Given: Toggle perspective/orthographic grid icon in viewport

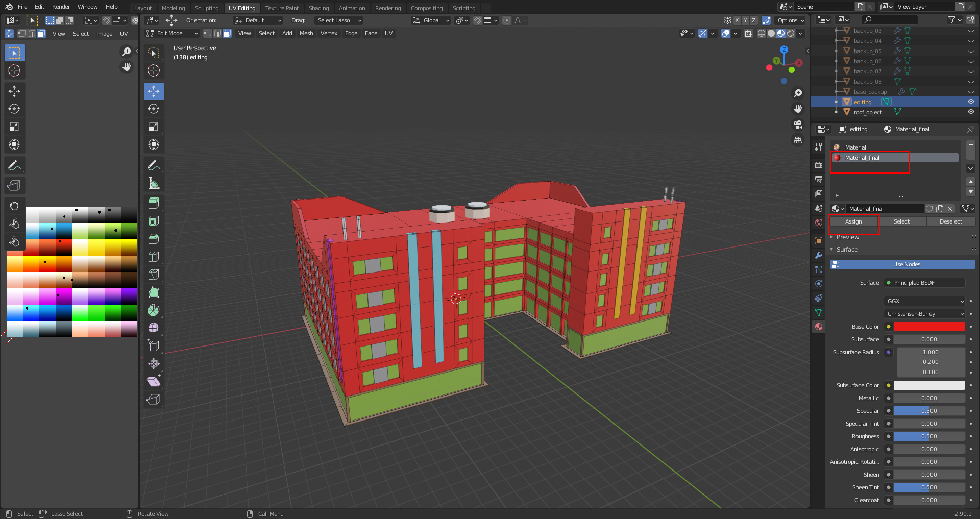Looking at the screenshot, I should pos(798,140).
